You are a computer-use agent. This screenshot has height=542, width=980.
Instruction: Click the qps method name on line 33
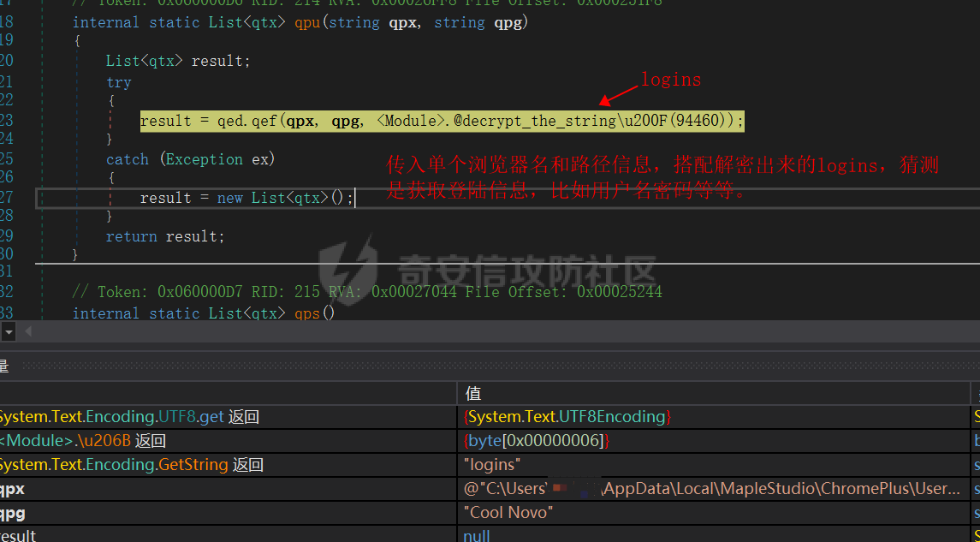307,313
